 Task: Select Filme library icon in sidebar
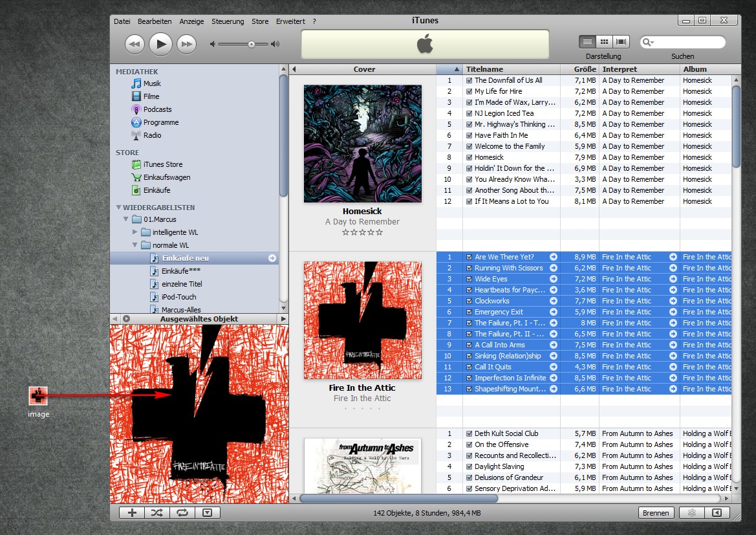[136, 96]
